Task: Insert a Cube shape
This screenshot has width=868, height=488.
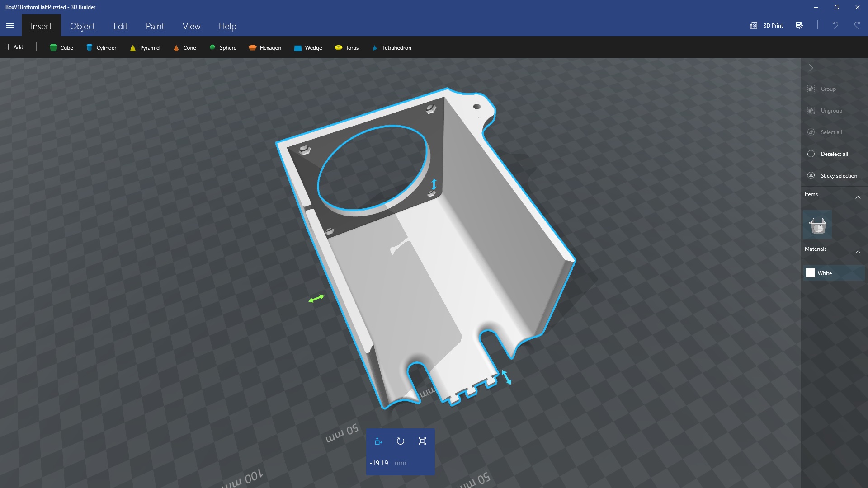Action: [x=61, y=47]
